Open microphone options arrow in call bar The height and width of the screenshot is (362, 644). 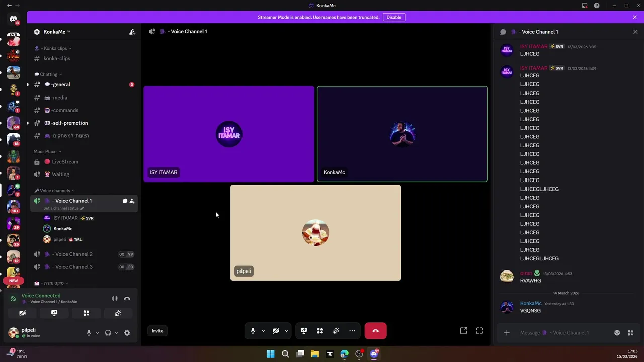(x=263, y=331)
